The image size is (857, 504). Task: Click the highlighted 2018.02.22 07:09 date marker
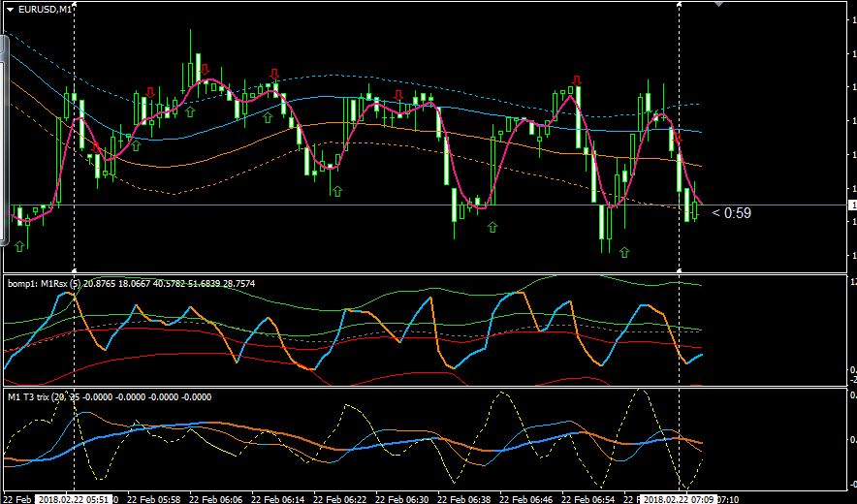point(678,499)
